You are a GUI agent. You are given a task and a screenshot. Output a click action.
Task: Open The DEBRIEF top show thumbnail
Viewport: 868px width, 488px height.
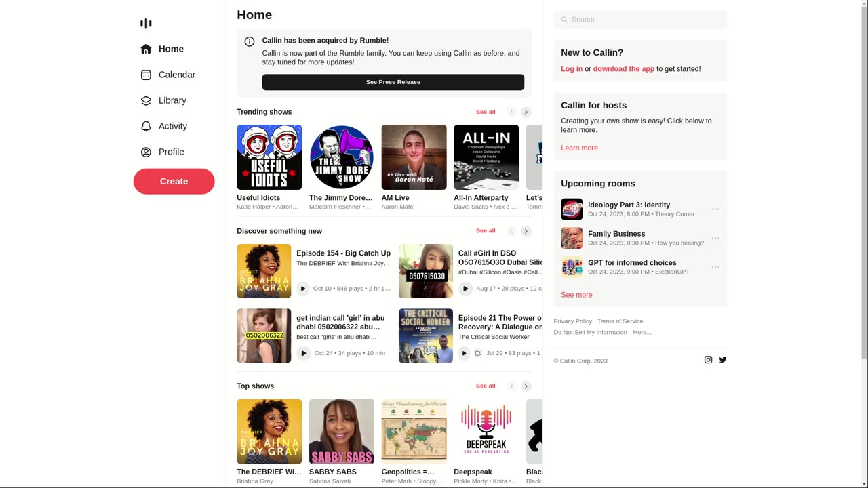(x=269, y=432)
